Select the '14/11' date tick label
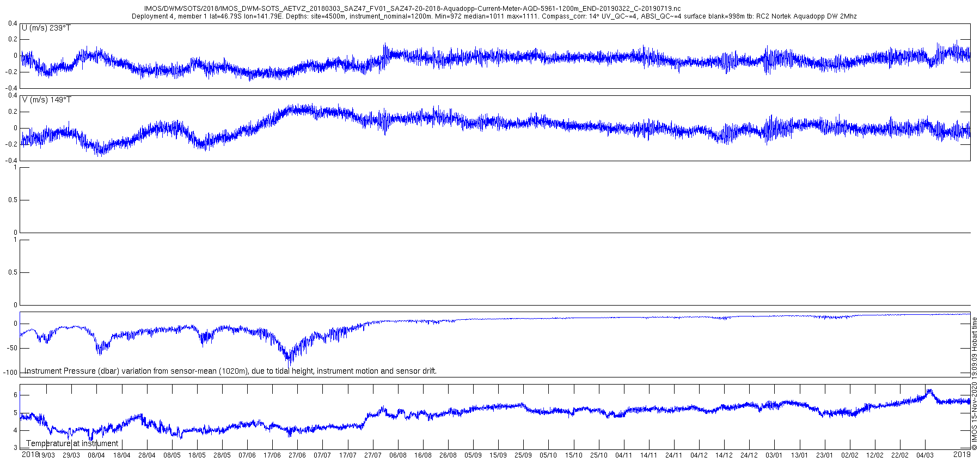The width and height of the screenshot is (980, 463). pyautogui.click(x=648, y=455)
